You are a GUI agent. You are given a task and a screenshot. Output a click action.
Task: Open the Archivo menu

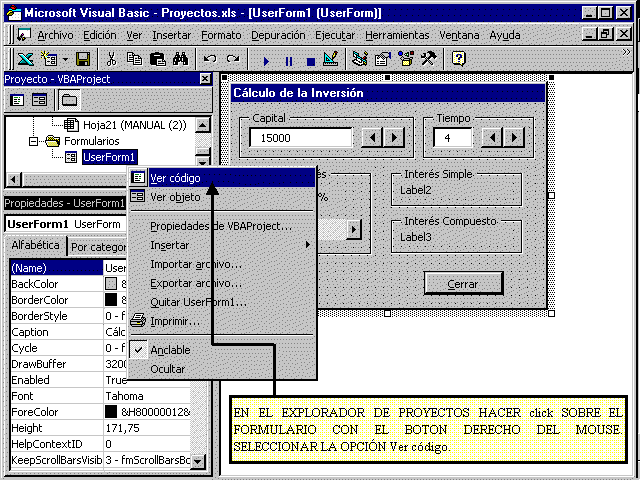[55, 36]
